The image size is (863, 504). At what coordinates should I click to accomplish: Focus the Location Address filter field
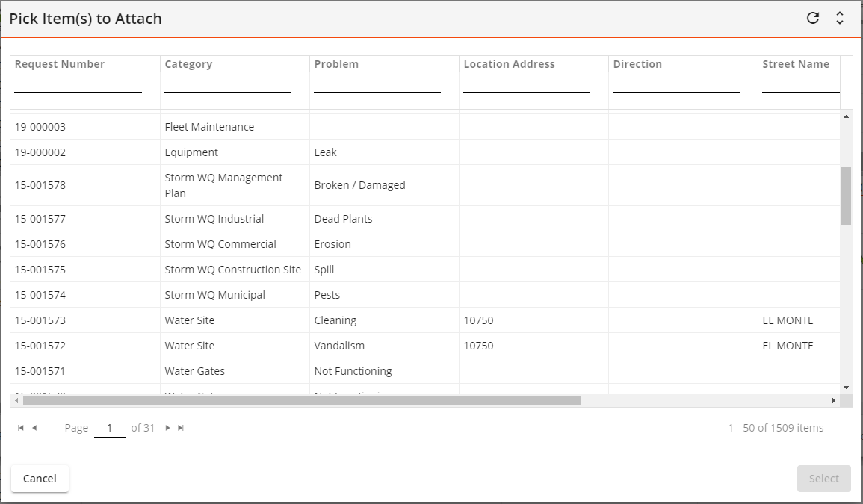527,84
